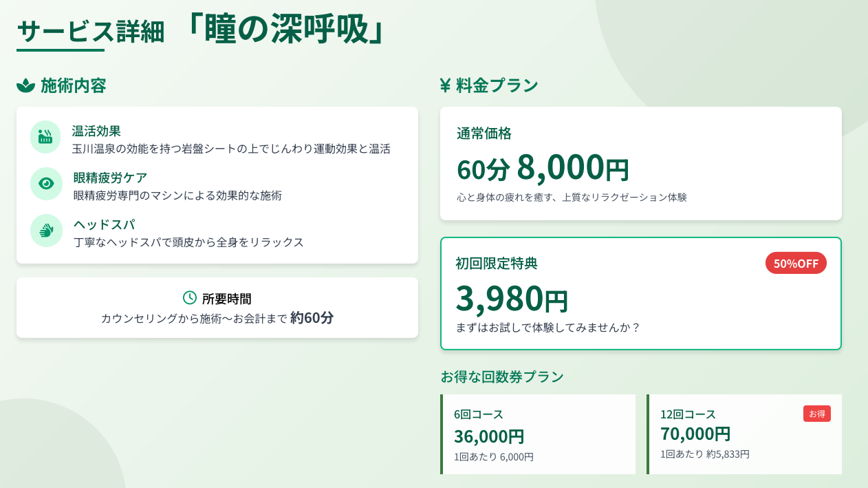868x488 pixels.
Task: Click the hands icon for ヘッドスパ
Action: click(x=46, y=231)
